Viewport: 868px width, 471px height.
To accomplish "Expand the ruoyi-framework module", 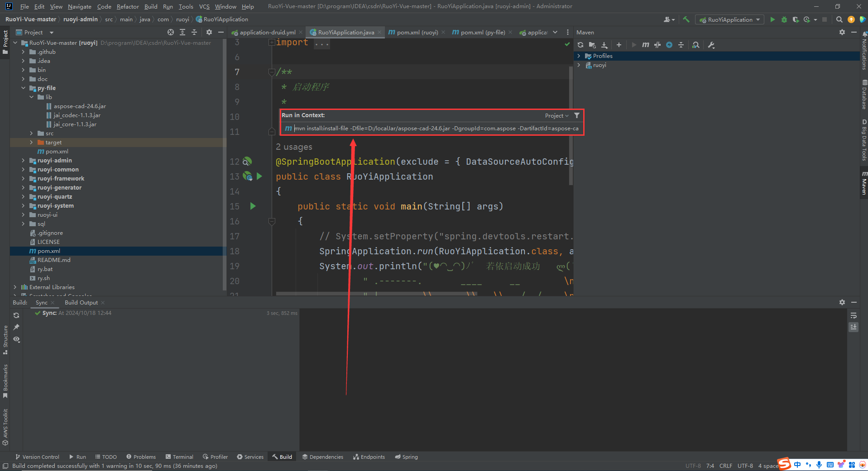I will click(23, 178).
